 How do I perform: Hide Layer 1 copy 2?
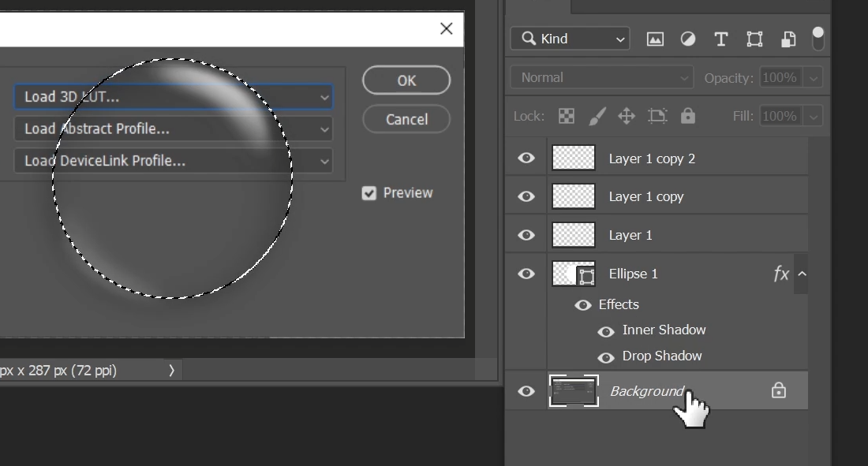[526, 158]
